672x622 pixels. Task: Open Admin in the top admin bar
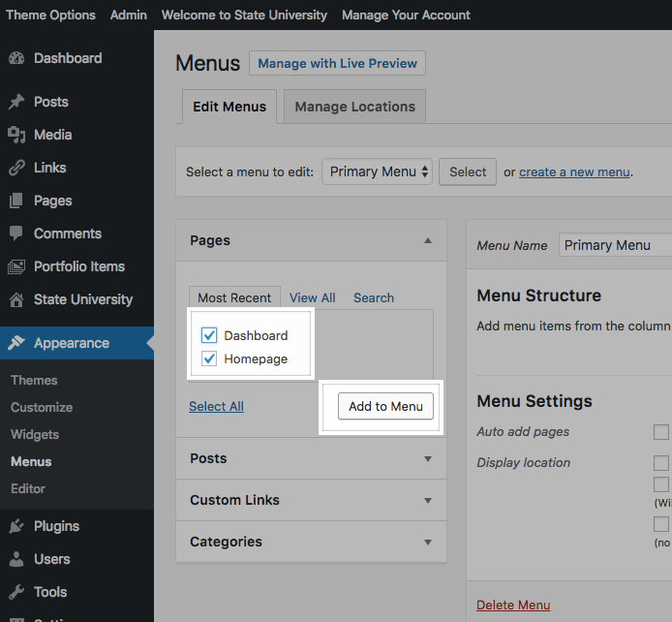point(129,15)
